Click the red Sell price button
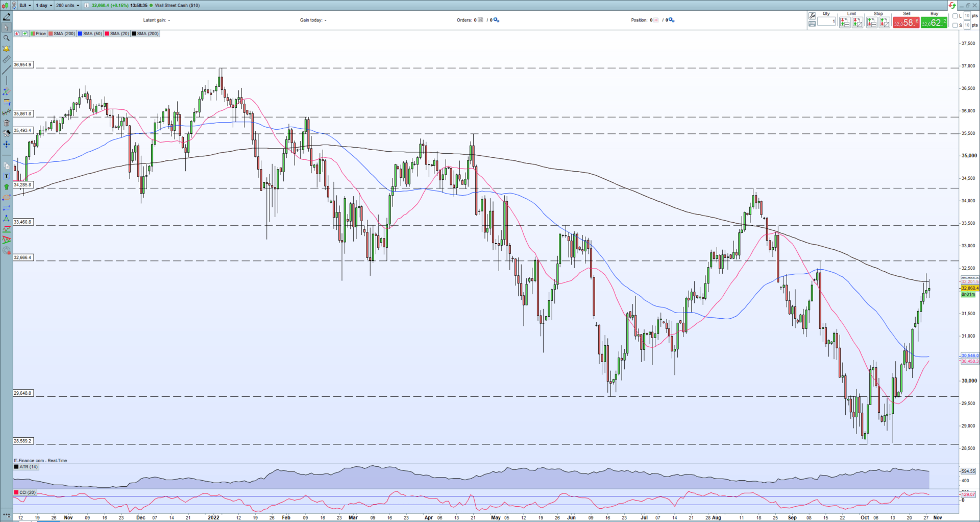980x522 pixels. point(906,22)
